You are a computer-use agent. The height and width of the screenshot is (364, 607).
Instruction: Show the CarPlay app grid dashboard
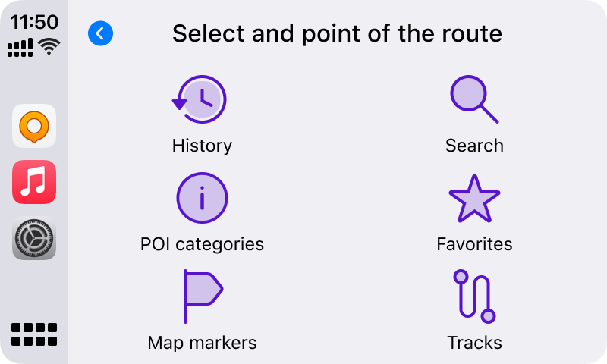[34, 334]
